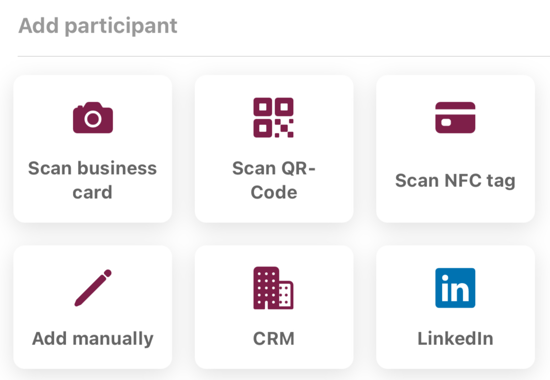Click the divider line below Add participant
Image resolution: width=550 pixels, height=380 pixels.
(x=284, y=56)
